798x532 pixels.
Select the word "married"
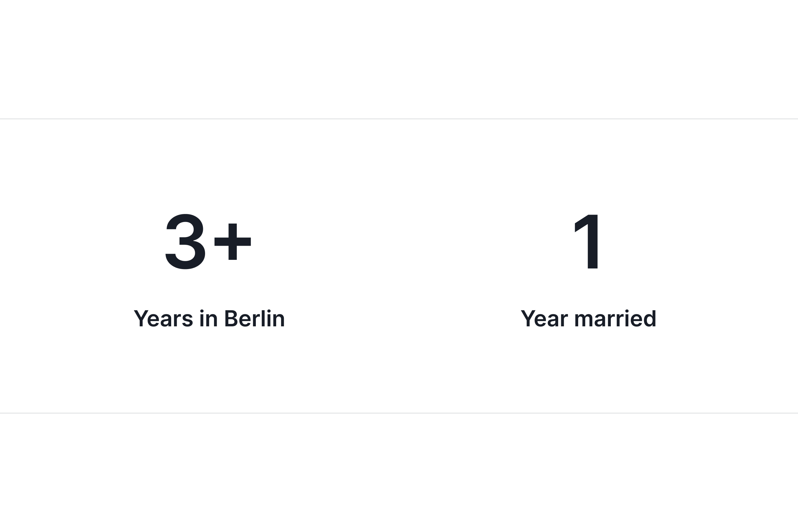[615, 319]
